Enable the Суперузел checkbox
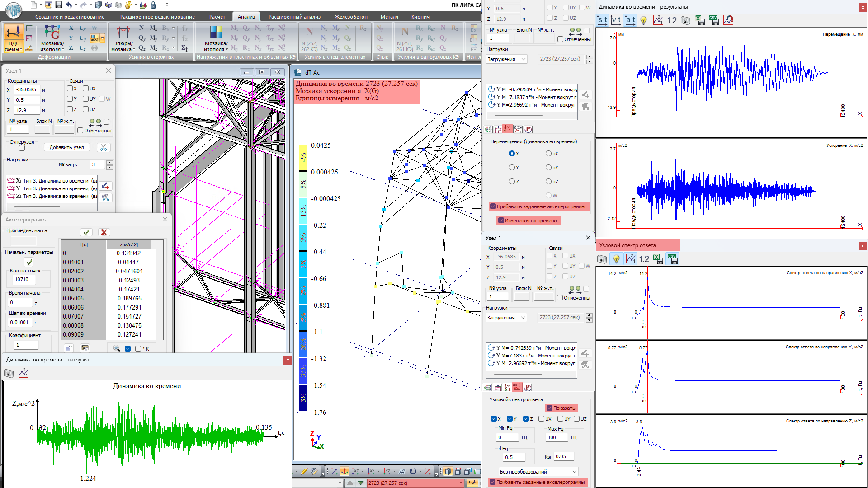Viewport: 868px width, 488px height. click(22, 148)
